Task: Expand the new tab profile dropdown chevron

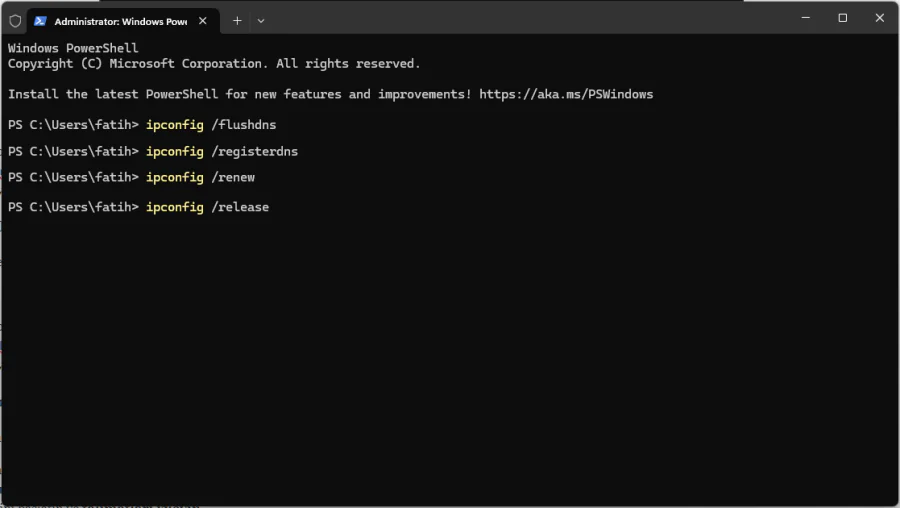Action: [x=261, y=20]
